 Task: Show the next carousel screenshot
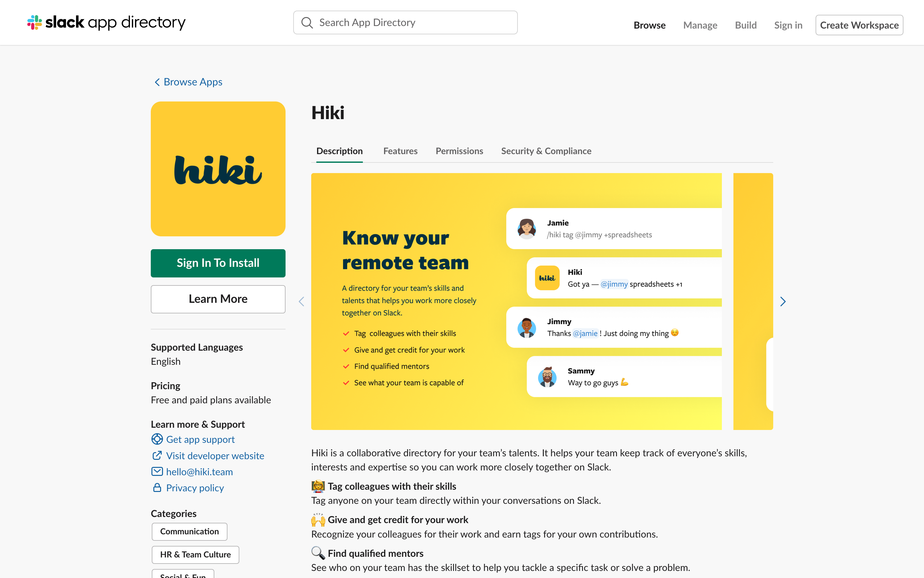(x=783, y=302)
